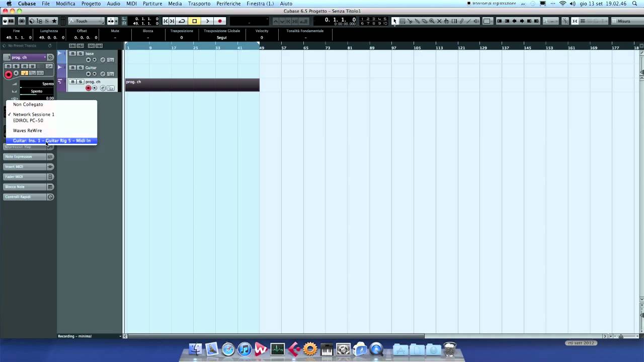Image resolution: width=644 pixels, height=362 pixels.
Task: Open inspector channel settings e button
Action: point(50,57)
